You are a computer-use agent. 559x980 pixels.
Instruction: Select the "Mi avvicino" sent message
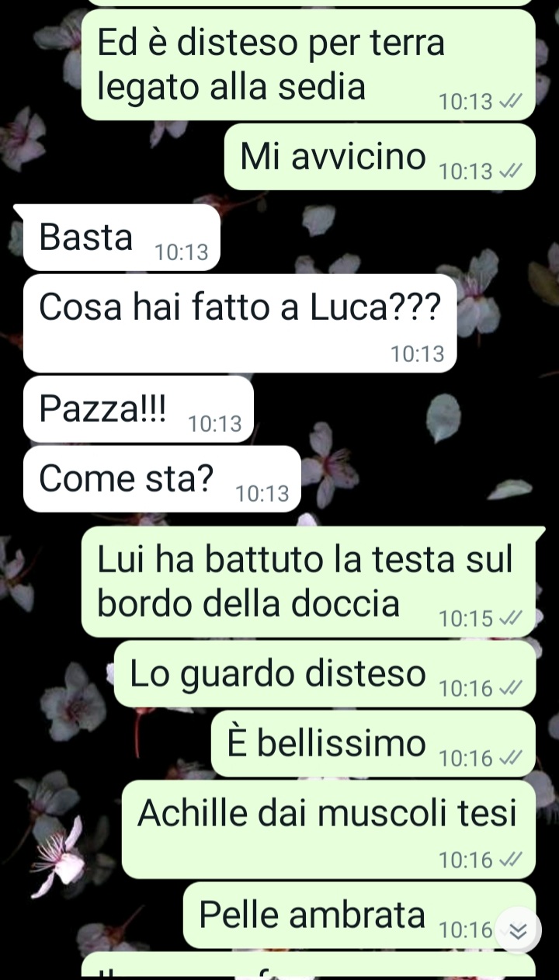pyautogui.click(x=380, y=158)
